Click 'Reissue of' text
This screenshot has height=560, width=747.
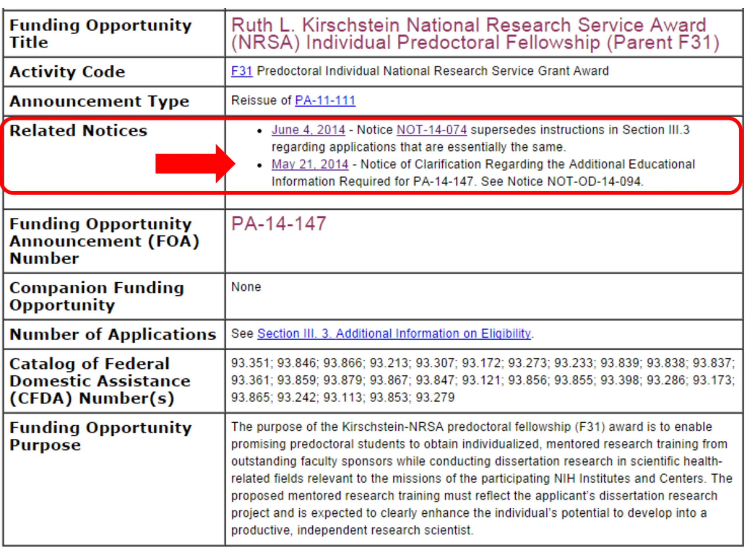(261, 101)
